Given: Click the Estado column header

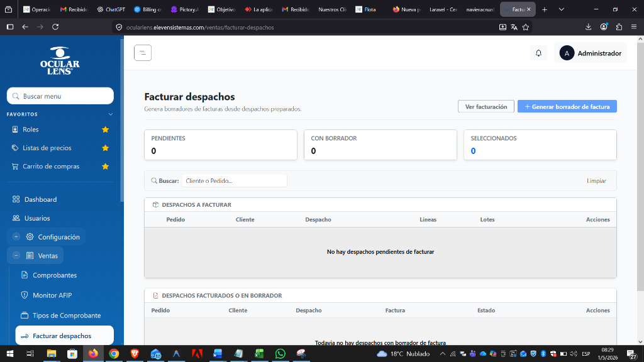Looking at the screenshot, I should [x=486, y=310].
